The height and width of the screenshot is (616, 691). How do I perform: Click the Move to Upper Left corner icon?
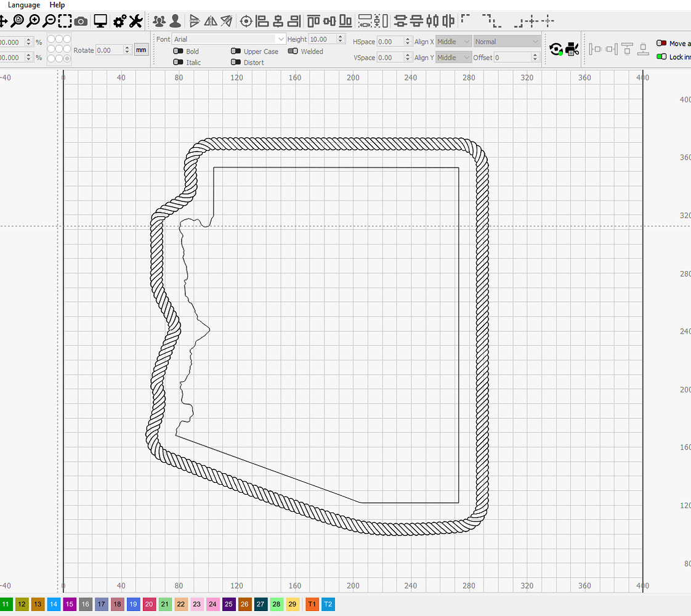tap(466, 20)
